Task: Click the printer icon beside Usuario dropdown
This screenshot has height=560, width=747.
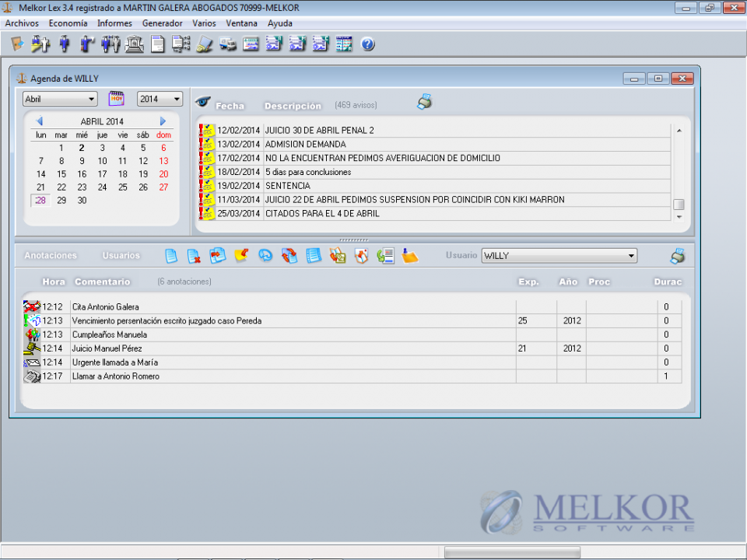Action: 678,255
